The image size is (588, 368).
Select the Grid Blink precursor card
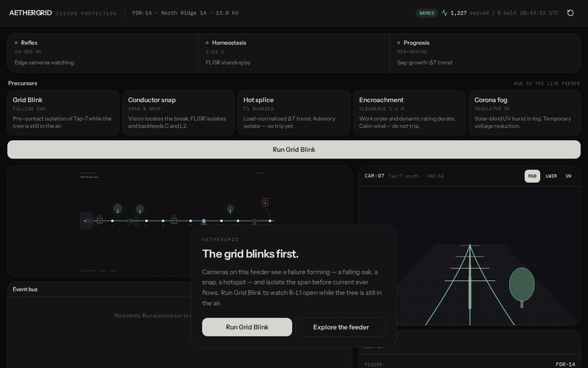[x=63, y=112]
